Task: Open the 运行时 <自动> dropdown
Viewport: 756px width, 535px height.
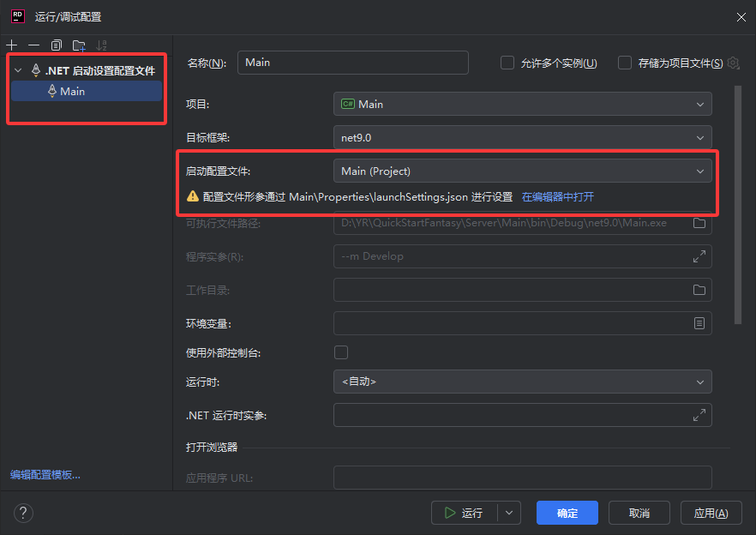Action: click(x=522, y=382)
